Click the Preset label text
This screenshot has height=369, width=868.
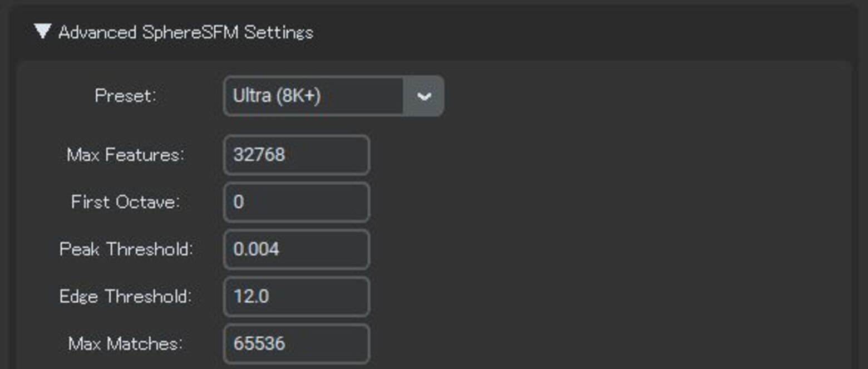pyautogui.click(x=126, y=96)
